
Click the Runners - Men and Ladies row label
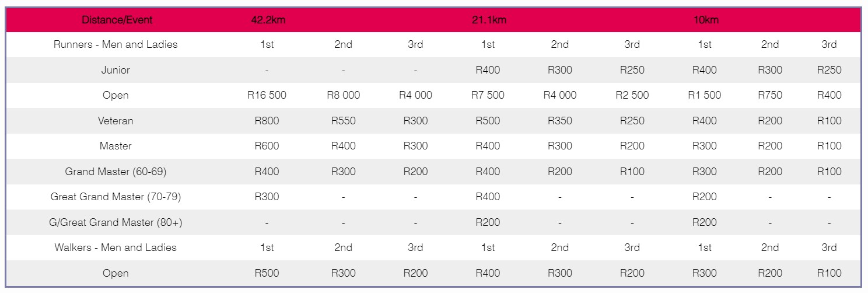pos(116,44)
